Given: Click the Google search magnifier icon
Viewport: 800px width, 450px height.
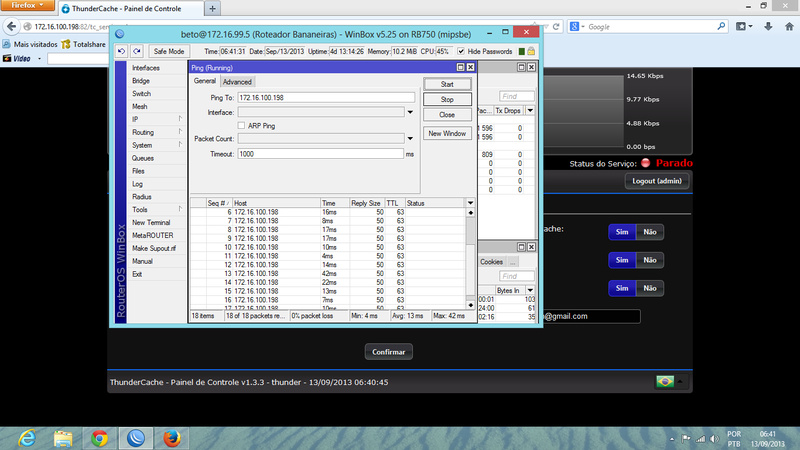Looking at the screenshot, I should (x=721, y=26).
